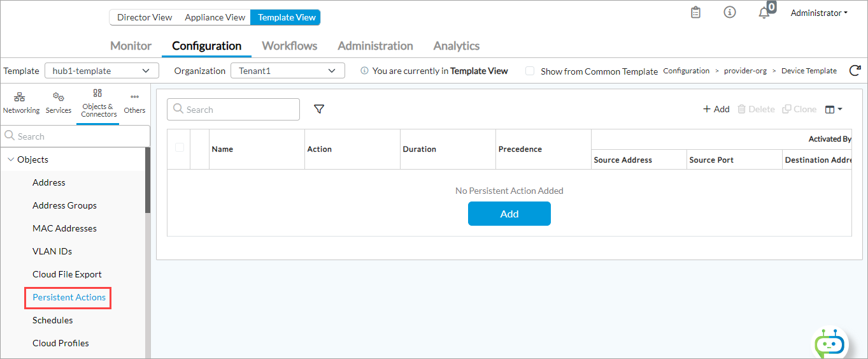Open the chatbot assistant icon
Screen dimensions: 868x359
point(831,343)
